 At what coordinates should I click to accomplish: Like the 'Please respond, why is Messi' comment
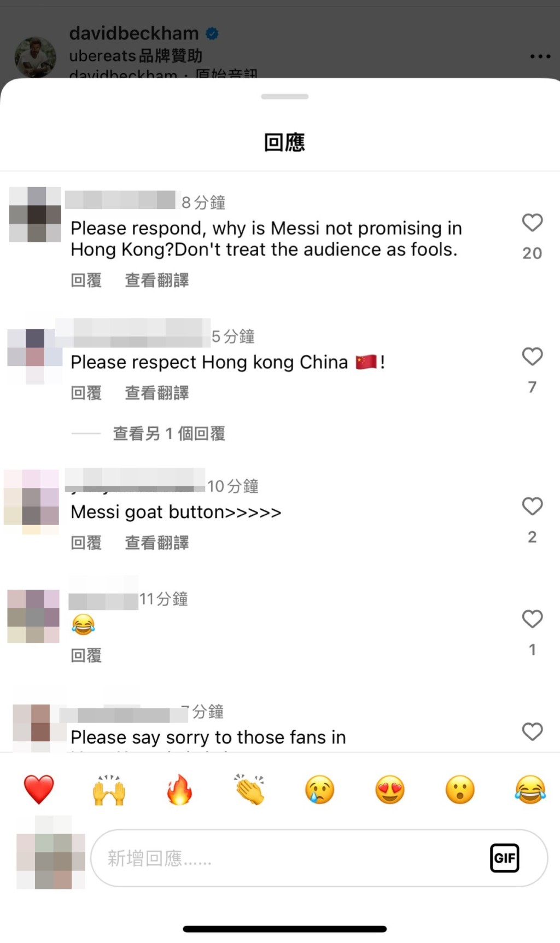(532, 223)
